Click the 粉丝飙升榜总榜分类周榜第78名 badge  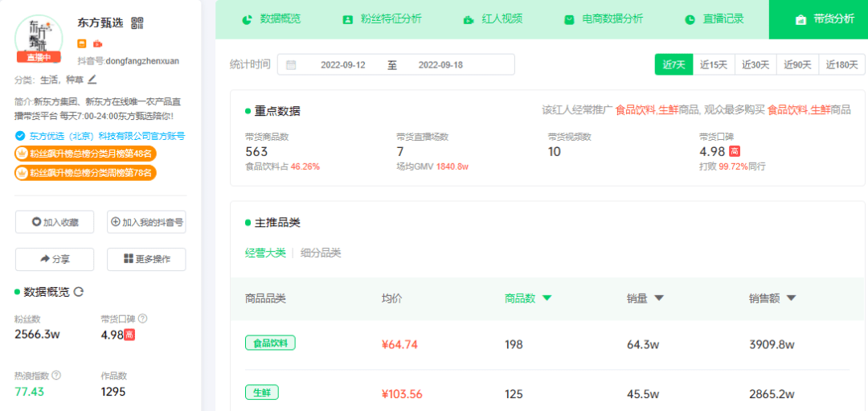pos(86,173)
